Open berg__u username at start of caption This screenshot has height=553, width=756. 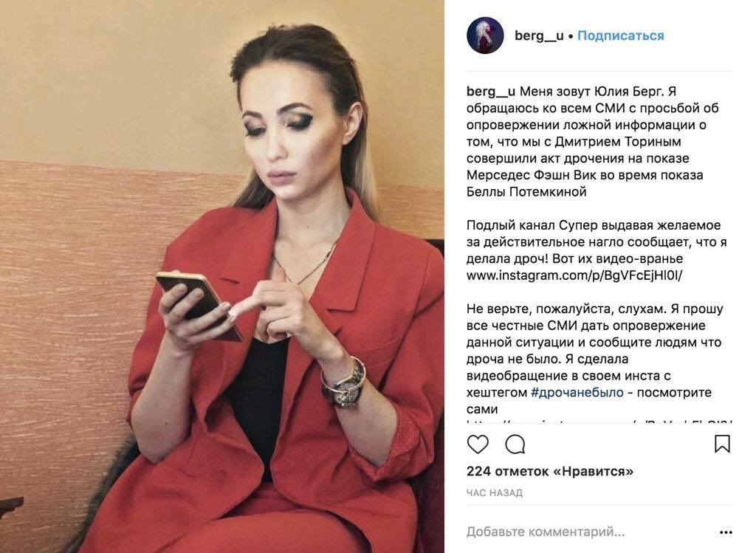tap(491, 91)
